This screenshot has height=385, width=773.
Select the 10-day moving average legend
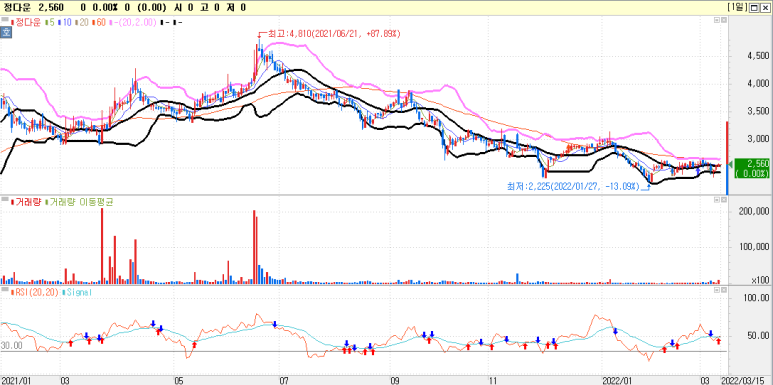click(x=64, y=22)
